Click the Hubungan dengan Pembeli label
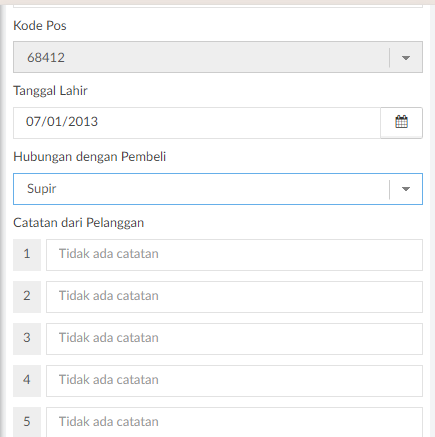The height and width of the screenshot is (437, 435). [x=90, y=157]
